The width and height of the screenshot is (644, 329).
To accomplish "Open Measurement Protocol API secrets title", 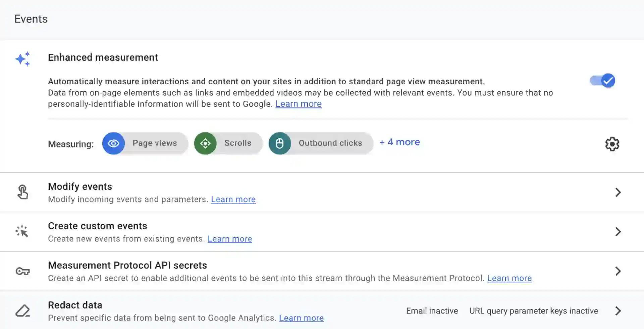I will click(x=127, y=265).
